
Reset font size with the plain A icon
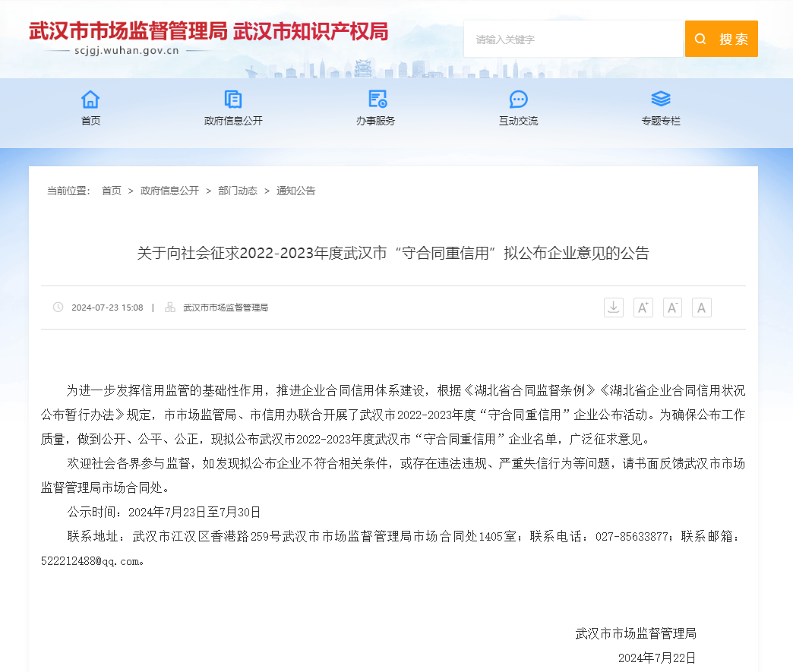pyautogui.click(x=701, y=308)
